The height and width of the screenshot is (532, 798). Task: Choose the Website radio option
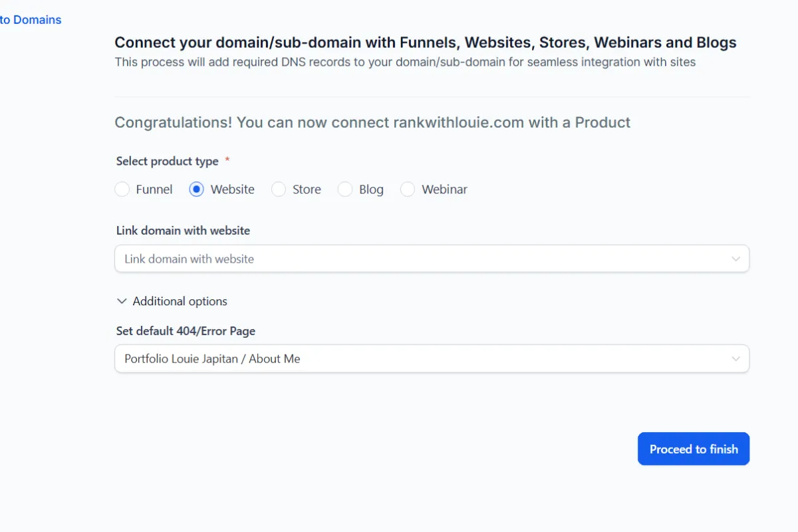click(x=196, y=190)
